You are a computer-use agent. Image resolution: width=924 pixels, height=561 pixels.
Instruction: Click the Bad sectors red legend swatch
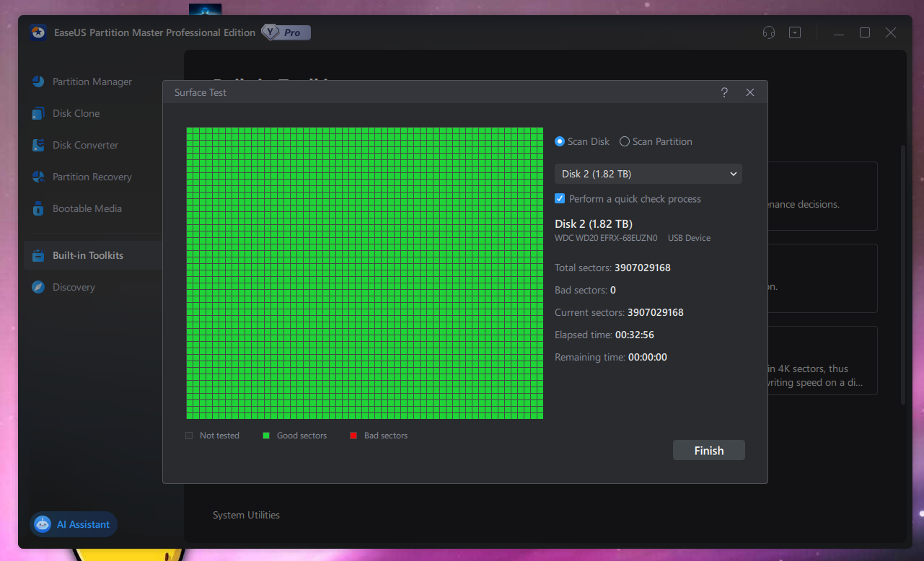[x=353, y=436]
